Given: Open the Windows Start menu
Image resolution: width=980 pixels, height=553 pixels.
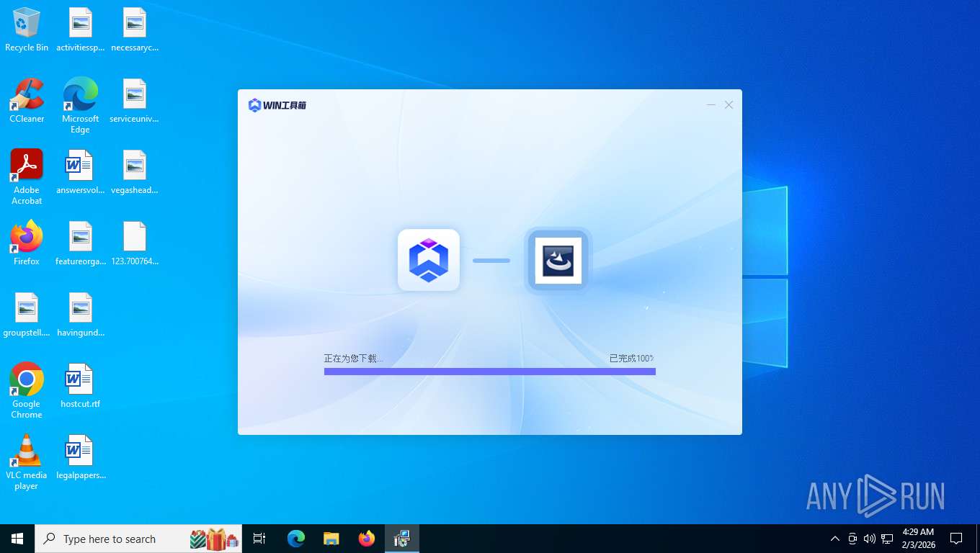Looking at the screenshot, I should point(17,539).
